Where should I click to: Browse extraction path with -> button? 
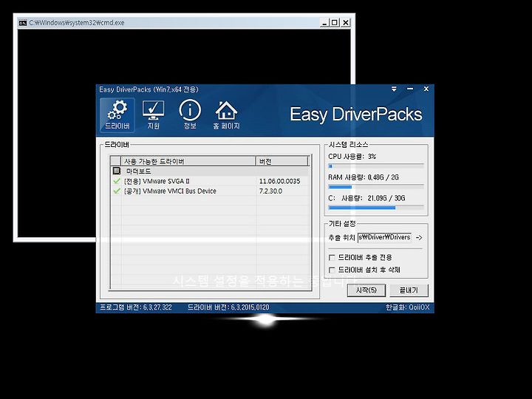click(419, 237)
